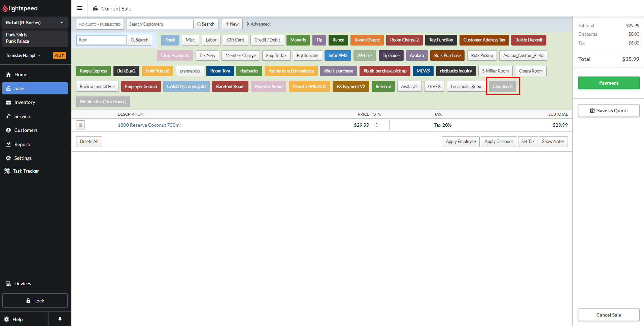Image resolution: width=644 pixels, height=326 pixels.
Task: Open the Reports section
Action: pyautogui.click(x=22, y=144)
